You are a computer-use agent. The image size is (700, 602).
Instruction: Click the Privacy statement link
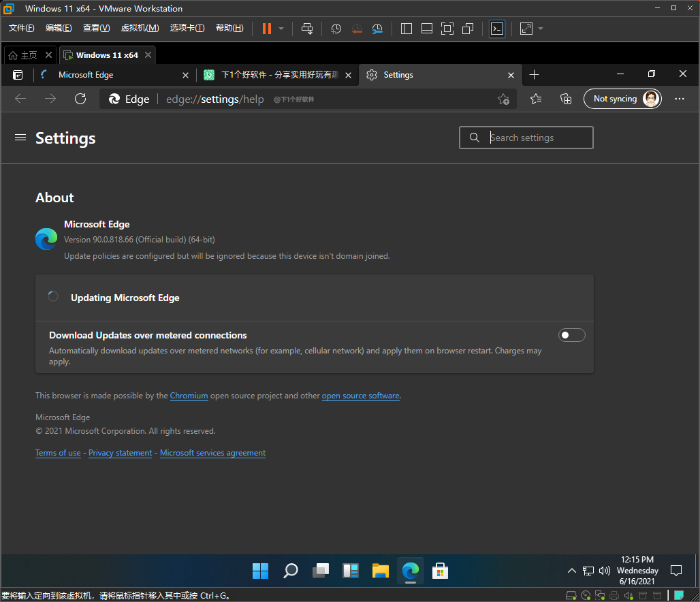click(120, 453)
